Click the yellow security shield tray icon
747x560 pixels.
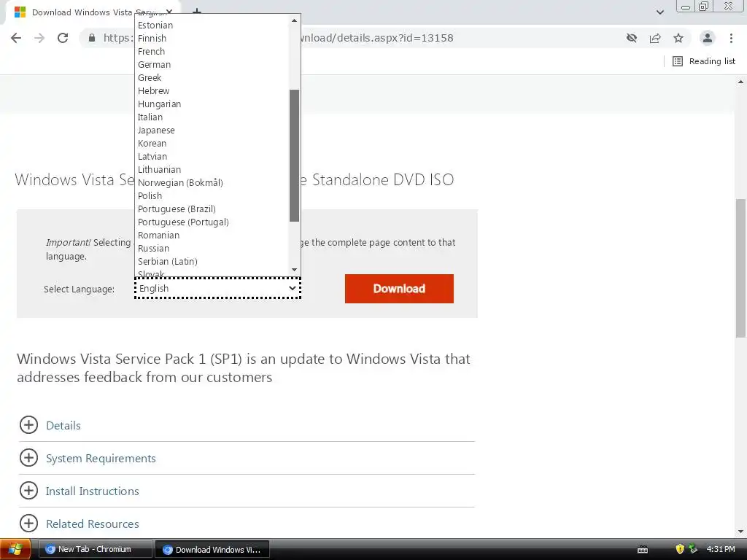click(680, 550)
